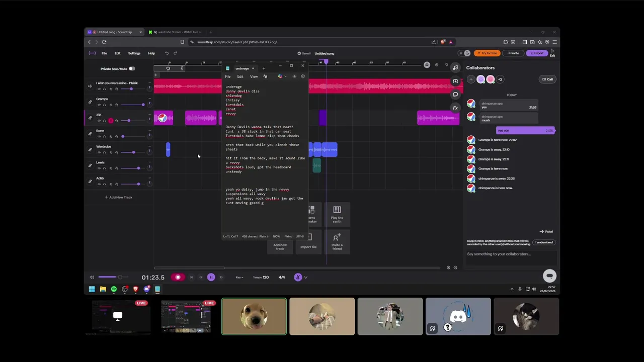
Task: Open the 4/4 time signature selector
Action: coord(282,278)
